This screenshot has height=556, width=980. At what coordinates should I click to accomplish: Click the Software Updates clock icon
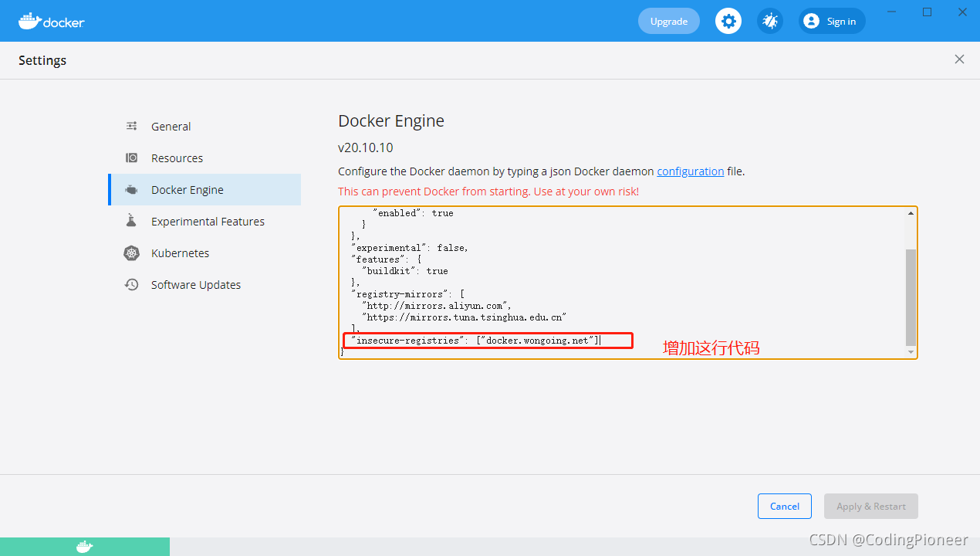point(132,285)
